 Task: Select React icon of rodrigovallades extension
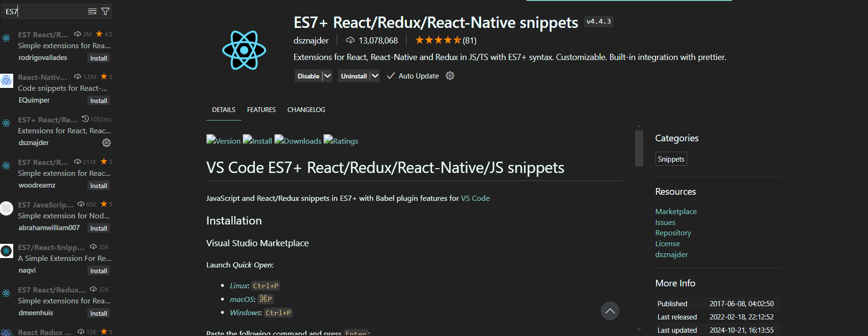(6, 38)
